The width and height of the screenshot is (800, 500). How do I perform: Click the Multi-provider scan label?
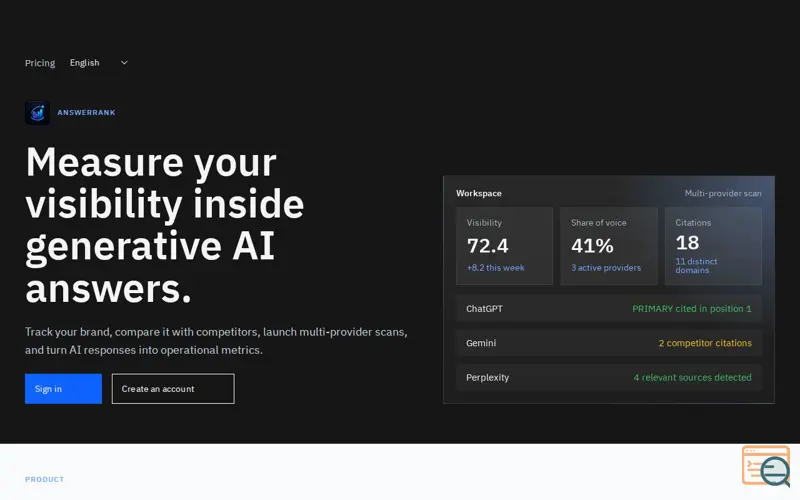tap(723, 193)
